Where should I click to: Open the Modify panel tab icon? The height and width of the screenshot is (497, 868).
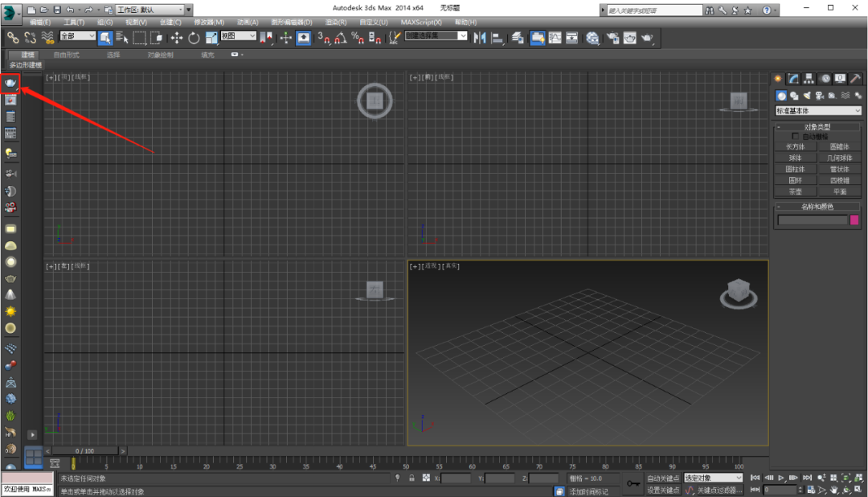(794, 79)
